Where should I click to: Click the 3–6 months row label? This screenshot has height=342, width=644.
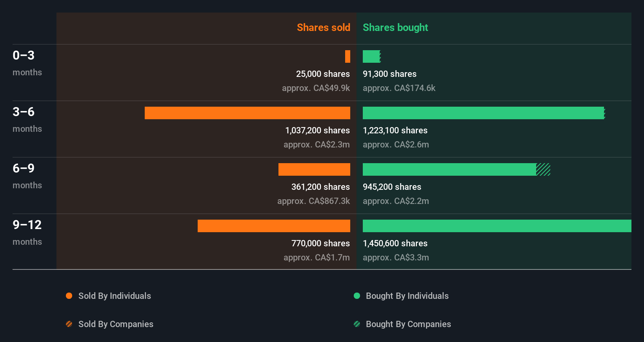[x=27, y=120]
